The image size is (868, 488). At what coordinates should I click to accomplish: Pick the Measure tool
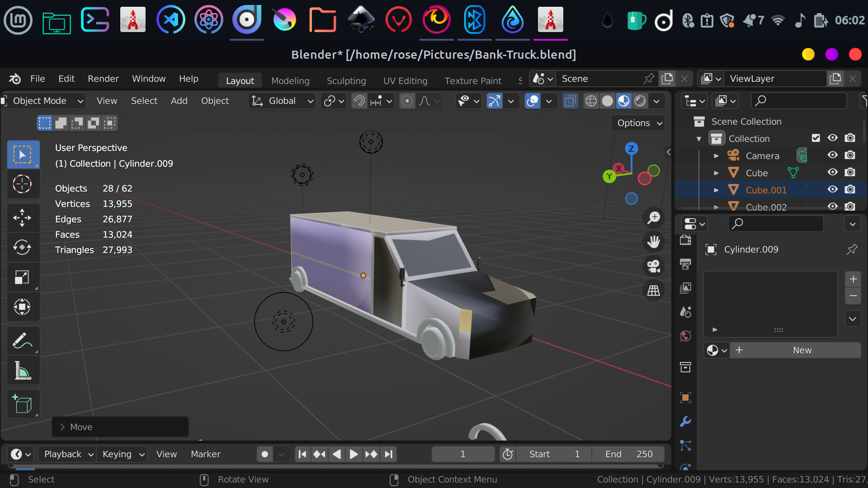[22, 371]
